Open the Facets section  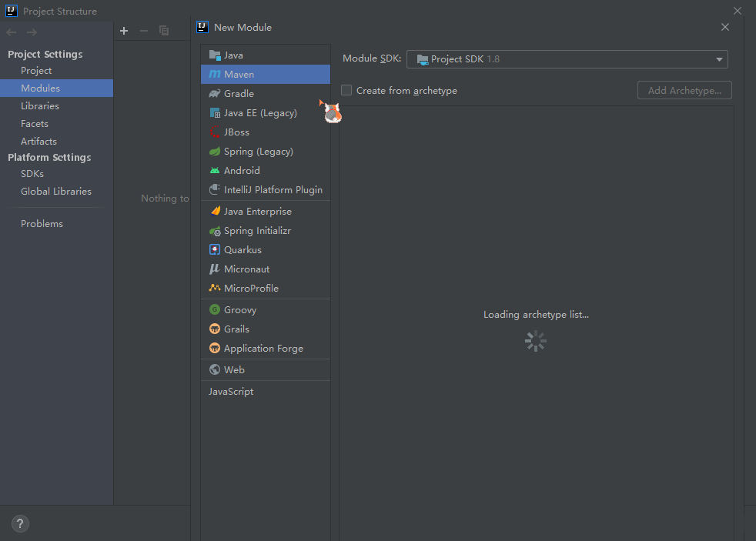[34, 124]
